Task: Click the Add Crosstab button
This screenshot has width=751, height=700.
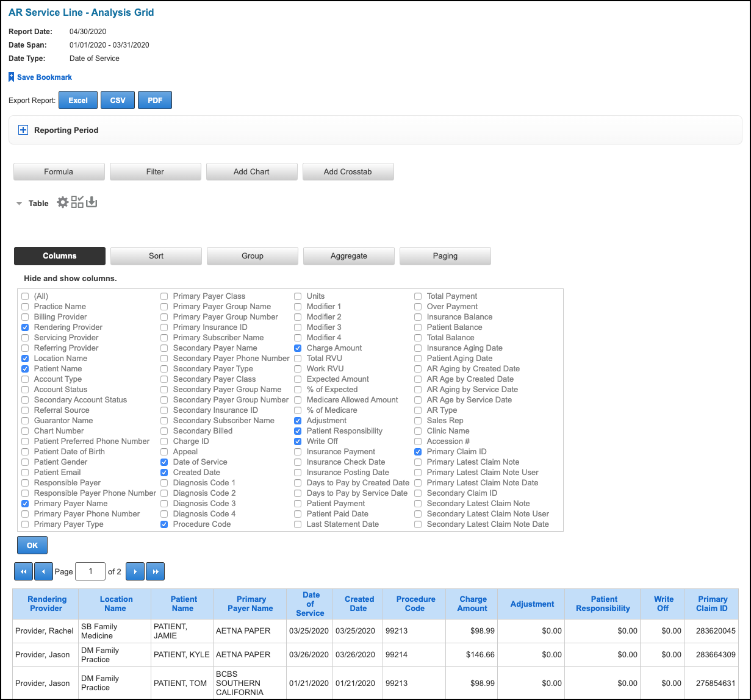Action: [x=348, y=171]
